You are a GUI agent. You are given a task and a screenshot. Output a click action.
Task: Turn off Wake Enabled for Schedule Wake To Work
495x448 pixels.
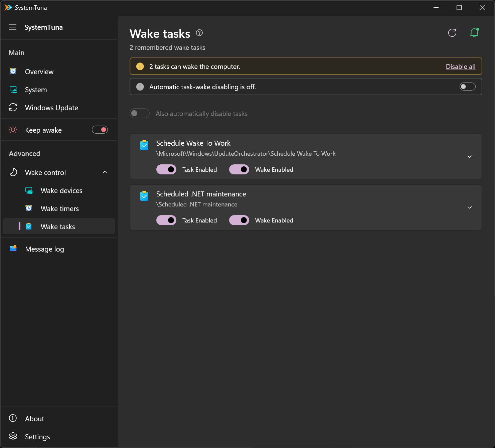239,169
